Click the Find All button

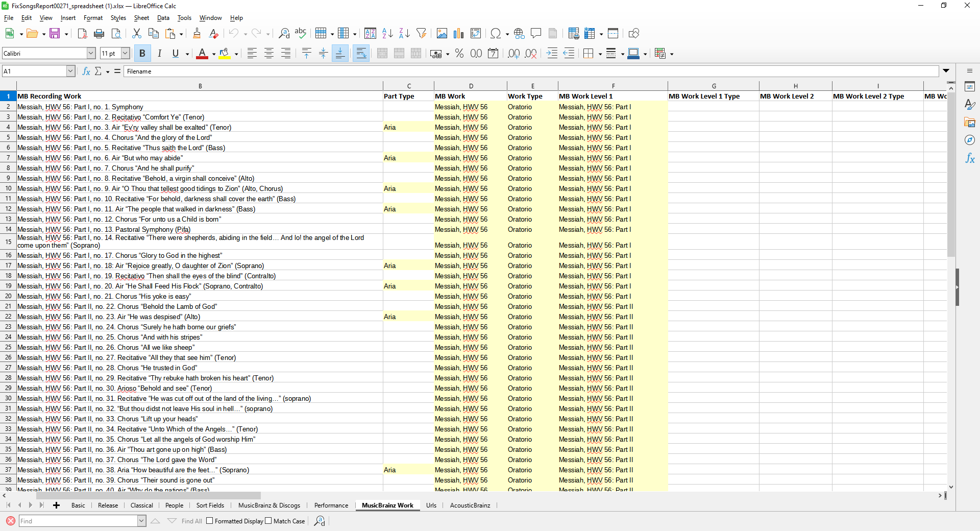pyautogui.click(x=191, y=521)
